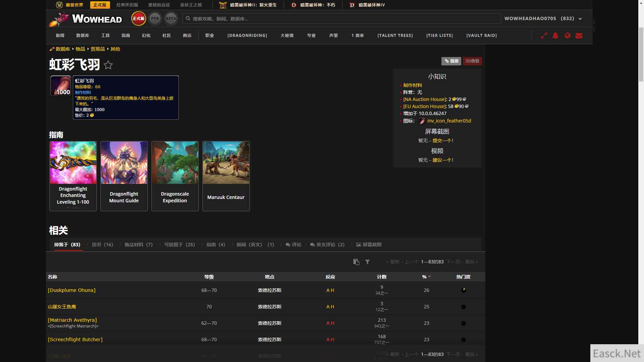Sort table by % column header

pos(426,277)
